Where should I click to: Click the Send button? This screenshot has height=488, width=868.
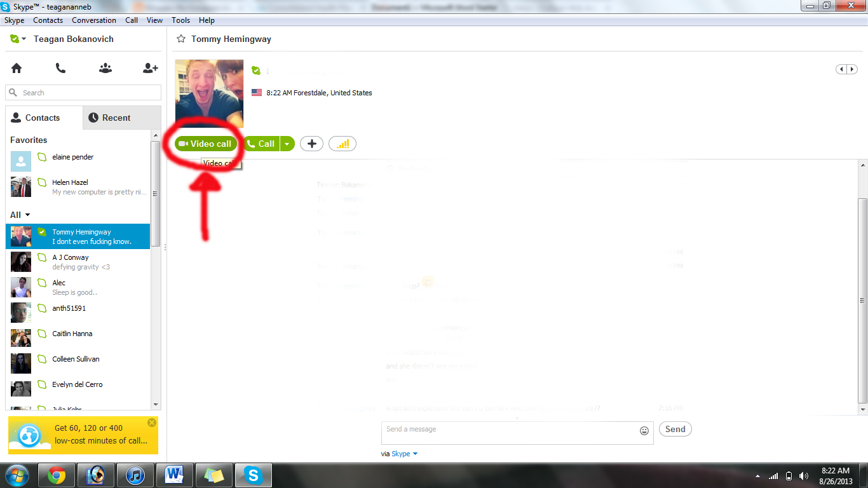(x=675, y=429)
